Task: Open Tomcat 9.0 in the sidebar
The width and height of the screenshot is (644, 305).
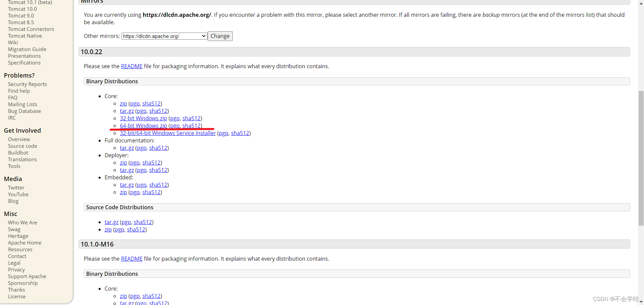Action: (21, 16)
